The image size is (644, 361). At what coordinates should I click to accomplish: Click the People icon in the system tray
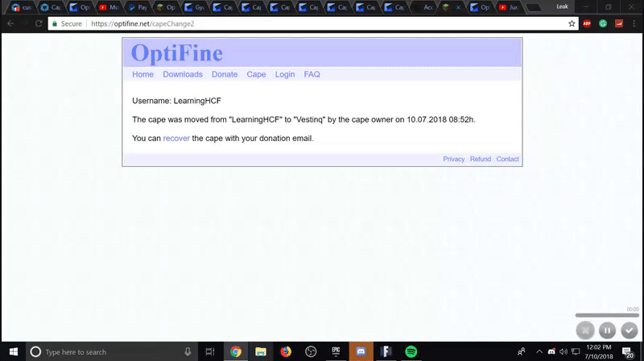click(522, 351)
